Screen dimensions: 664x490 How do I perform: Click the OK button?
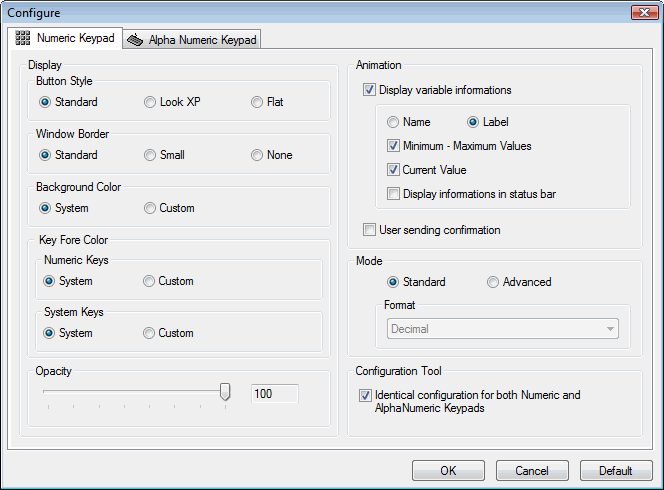[448, 471]
